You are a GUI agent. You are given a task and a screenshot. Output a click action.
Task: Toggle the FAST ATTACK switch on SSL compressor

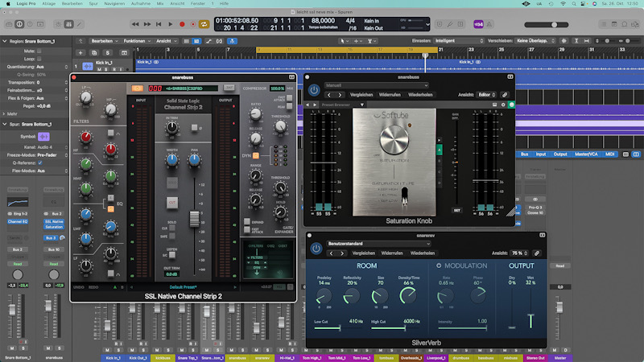click(x=290, y=97)
